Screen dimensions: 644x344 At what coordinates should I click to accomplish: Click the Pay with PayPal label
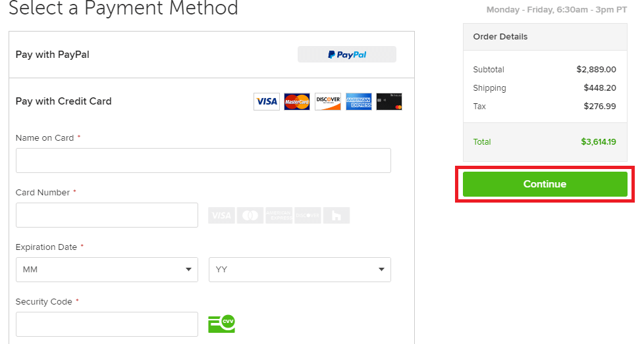pyautogui.click(x=53, y=55)
